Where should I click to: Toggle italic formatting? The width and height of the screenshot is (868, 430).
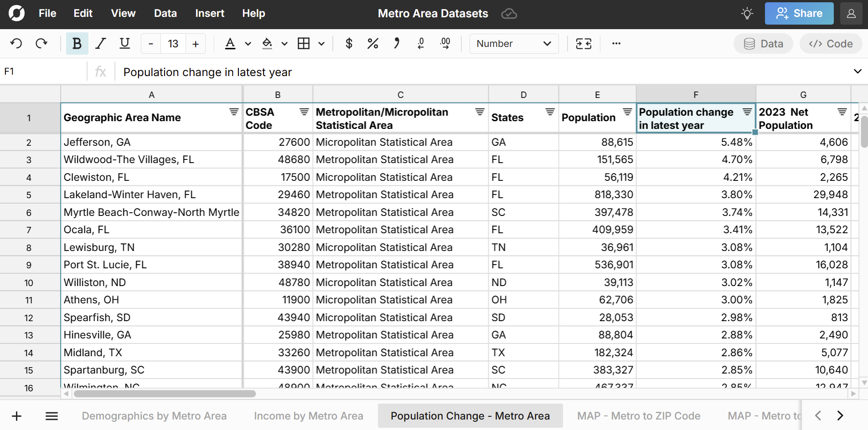[x=101, y=44]
